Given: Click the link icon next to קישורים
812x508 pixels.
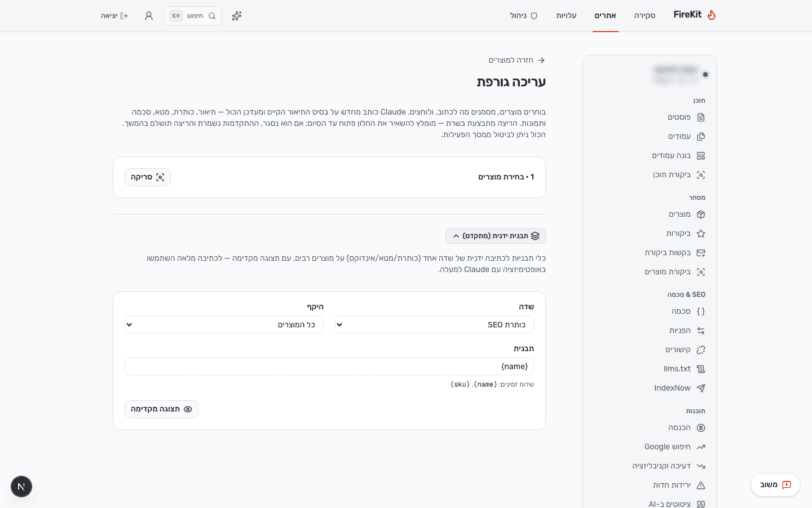Looking at the screenshot, I should click(x=701, y=350).
